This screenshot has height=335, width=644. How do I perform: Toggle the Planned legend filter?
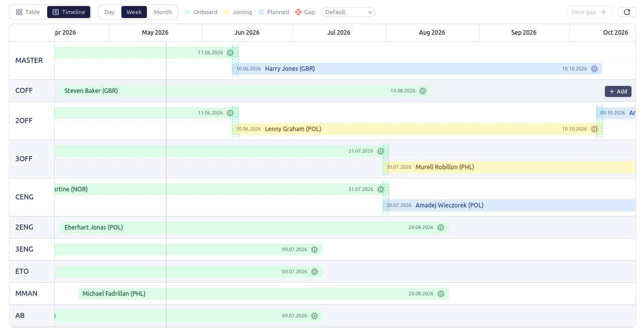click(x=274, y=12)
